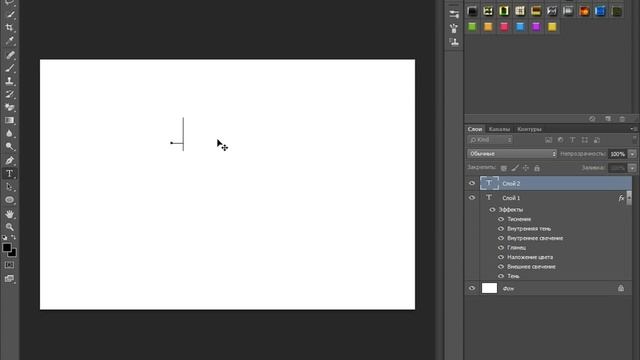The image size is (640, 360).
Task: Filter layers by smart objects
Action: [x=597, y=140]
